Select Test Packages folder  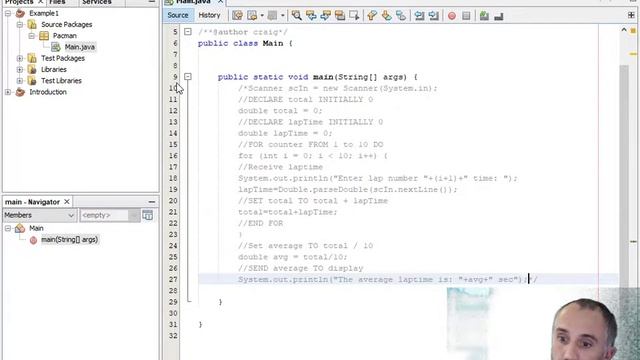[x=63, y=58]
